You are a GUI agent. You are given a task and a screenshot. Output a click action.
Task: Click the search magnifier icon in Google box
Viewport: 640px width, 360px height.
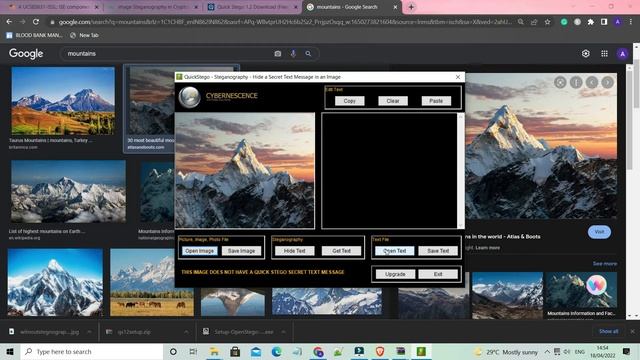pos(308,53)
